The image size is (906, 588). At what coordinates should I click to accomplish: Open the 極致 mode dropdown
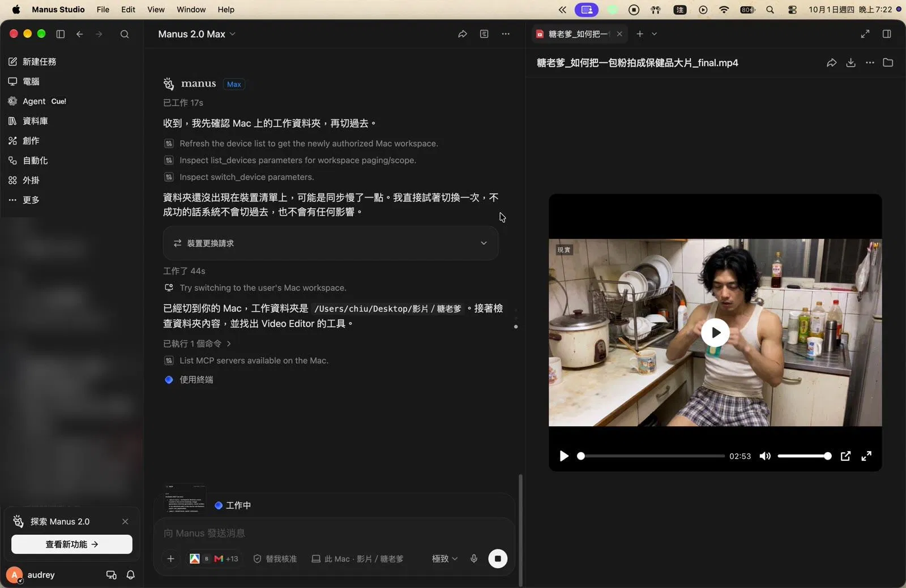click(445, 559)
